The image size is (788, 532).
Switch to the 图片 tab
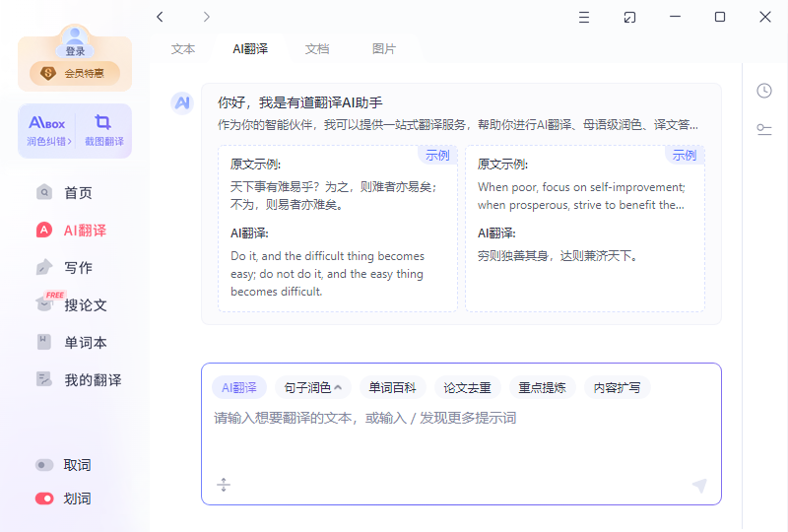(x=384, y=48)
